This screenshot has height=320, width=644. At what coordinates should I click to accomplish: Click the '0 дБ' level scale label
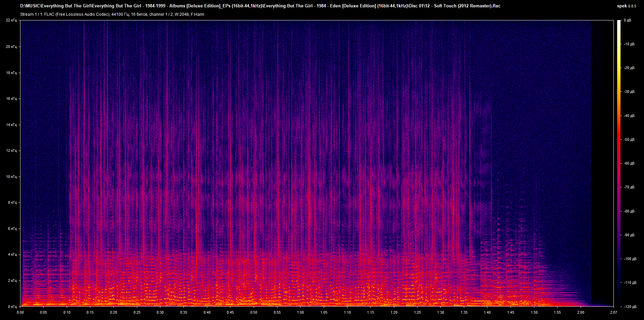628,20
